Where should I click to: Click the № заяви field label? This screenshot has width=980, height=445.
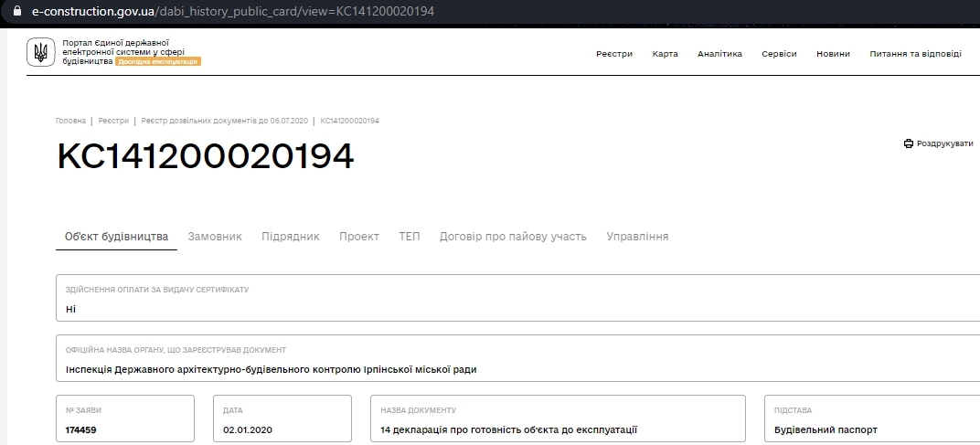click(83, 410)
